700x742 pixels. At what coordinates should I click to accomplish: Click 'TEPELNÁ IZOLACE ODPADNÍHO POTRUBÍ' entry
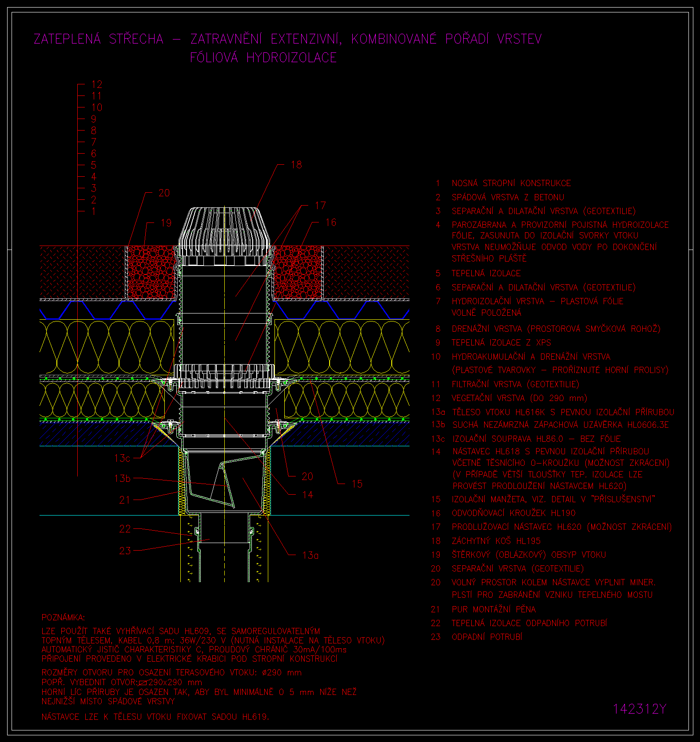pos(529,623)
